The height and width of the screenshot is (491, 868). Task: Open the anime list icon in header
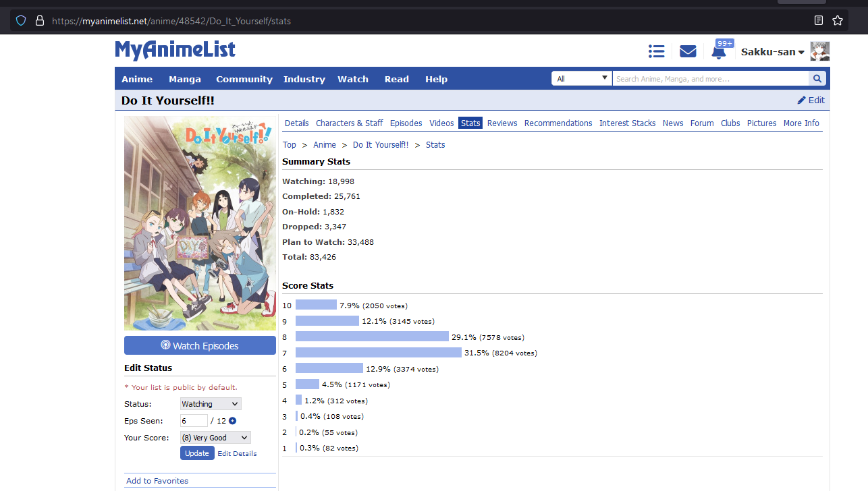point(656,52)
